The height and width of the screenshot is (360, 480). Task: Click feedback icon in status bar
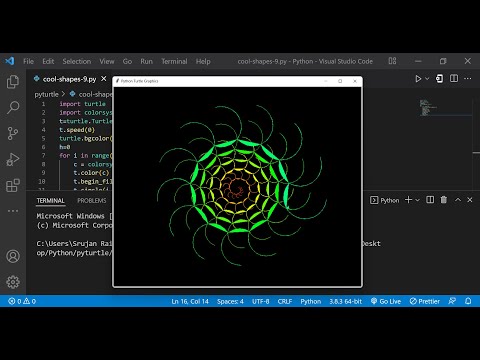click(x=452, y=301)
